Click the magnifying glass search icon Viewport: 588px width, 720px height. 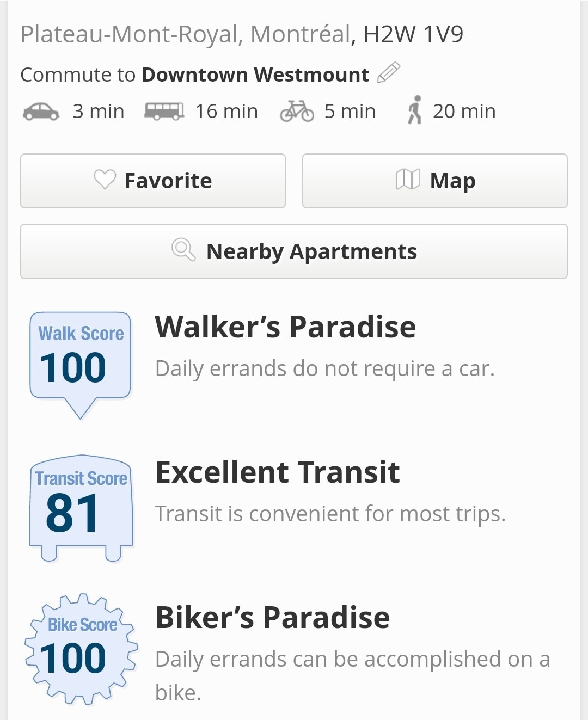[x=183, y=250]
